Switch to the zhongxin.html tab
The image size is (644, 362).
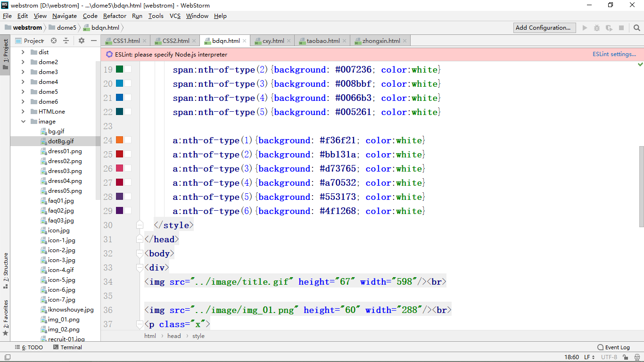(381, 41)
